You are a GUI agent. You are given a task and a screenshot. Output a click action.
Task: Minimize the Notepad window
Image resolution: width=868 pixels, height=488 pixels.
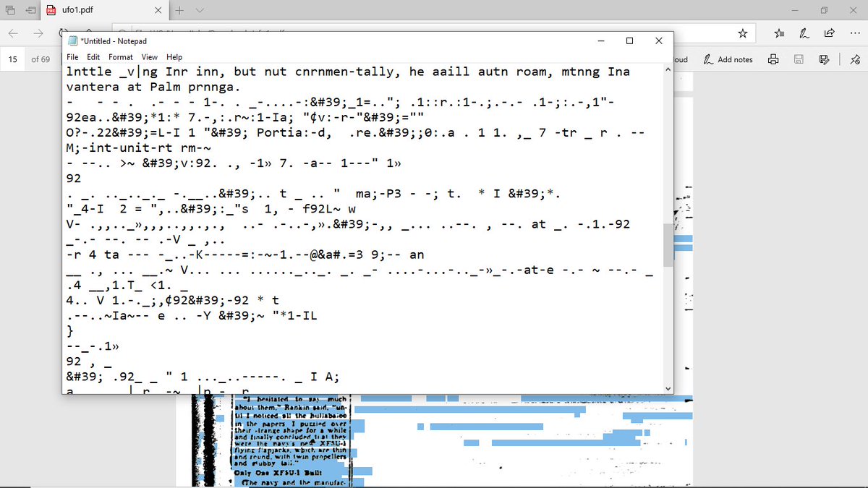(x=600, y=40)
